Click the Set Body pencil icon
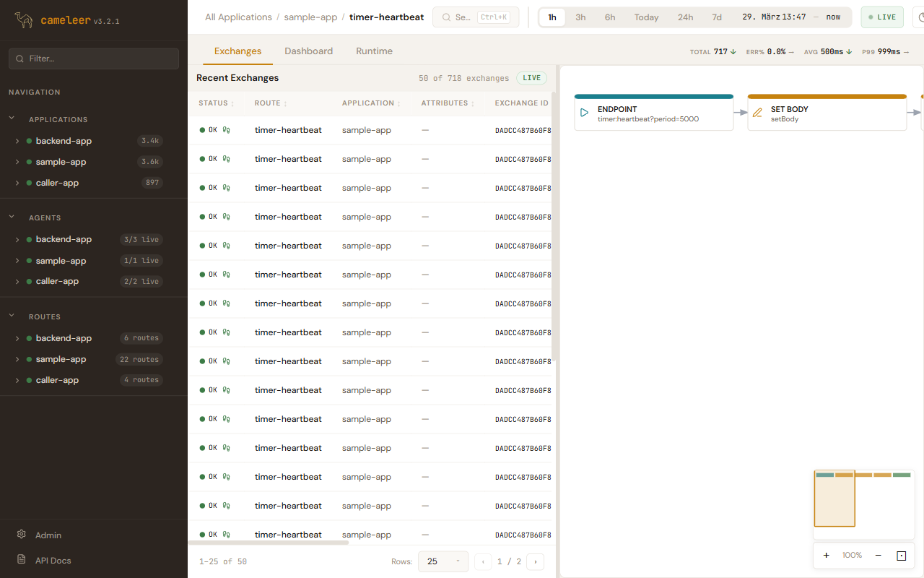Image resolution: width=924 pixels, height=578 pixels. coord(757,113)
